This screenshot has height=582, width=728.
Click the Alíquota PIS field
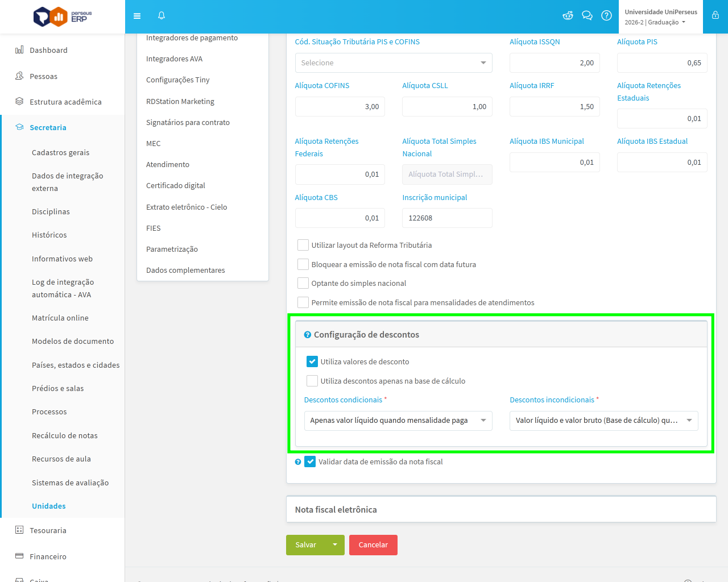pos(662,63)
